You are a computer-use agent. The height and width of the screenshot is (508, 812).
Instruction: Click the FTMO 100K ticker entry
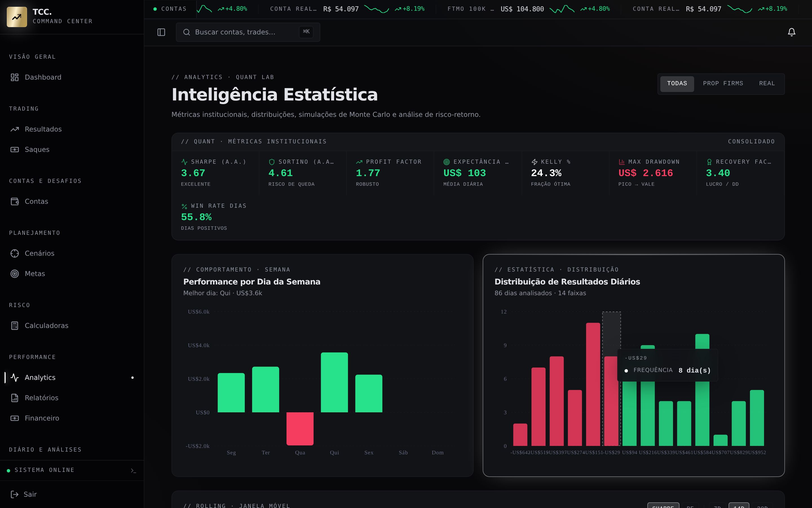pyautogui.click(x=528, y=9)
